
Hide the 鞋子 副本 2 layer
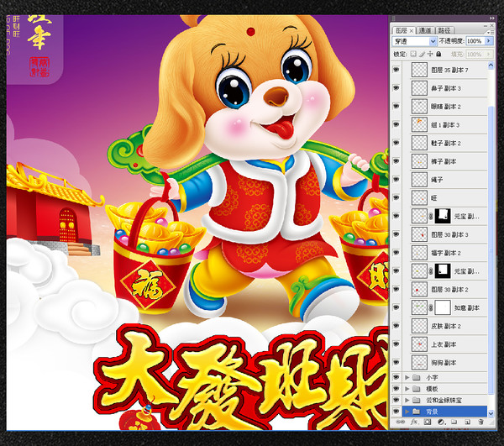point(396,143)
